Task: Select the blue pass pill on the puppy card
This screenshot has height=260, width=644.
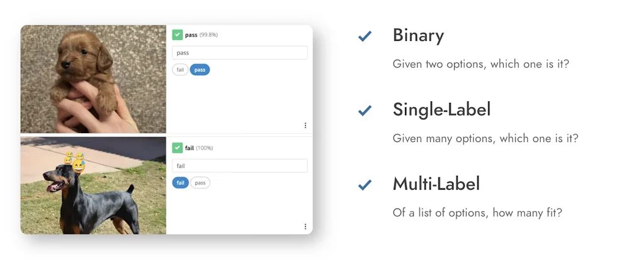Action: coord(199,70)
